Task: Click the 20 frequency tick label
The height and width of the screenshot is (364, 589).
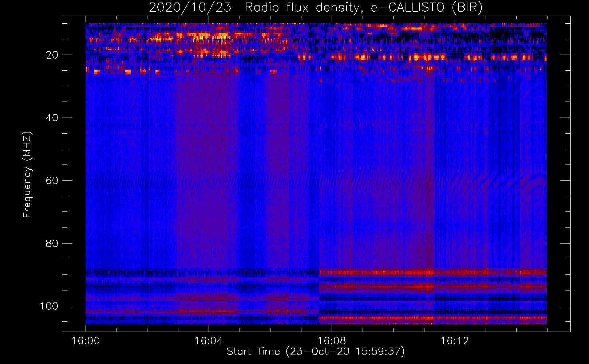Action: pos(52,55)
